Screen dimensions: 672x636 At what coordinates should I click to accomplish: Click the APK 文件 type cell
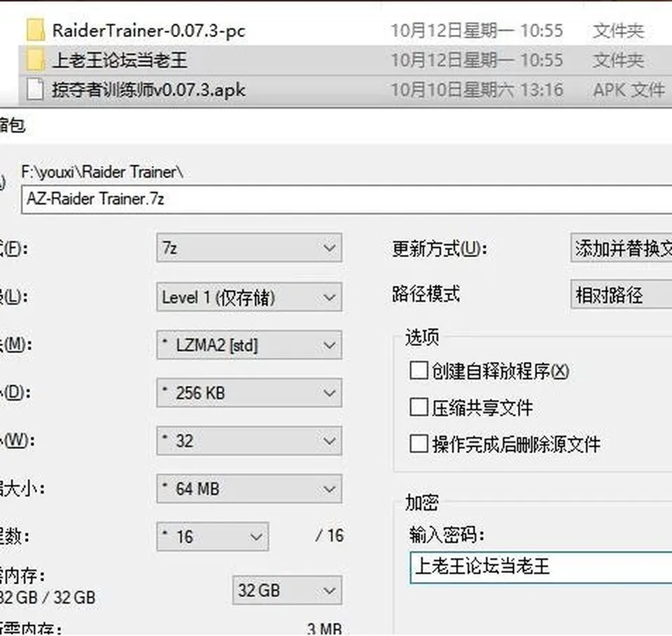629,90
